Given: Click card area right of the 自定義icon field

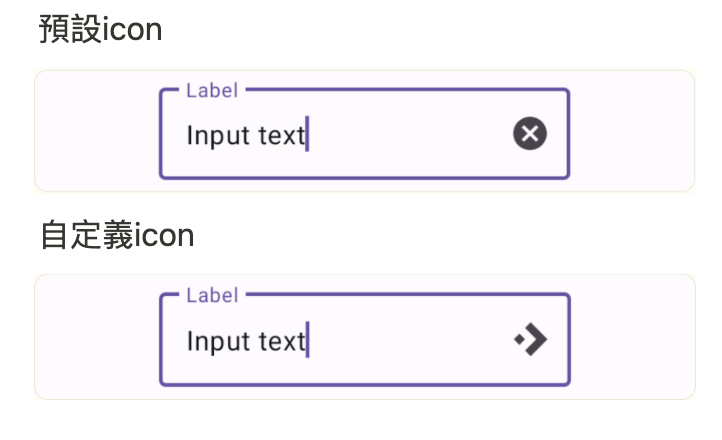Looking at the screenshot, I should 632,337.
